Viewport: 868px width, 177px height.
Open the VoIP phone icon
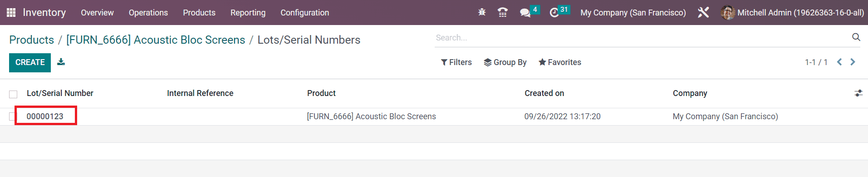[x=502, y=12]
